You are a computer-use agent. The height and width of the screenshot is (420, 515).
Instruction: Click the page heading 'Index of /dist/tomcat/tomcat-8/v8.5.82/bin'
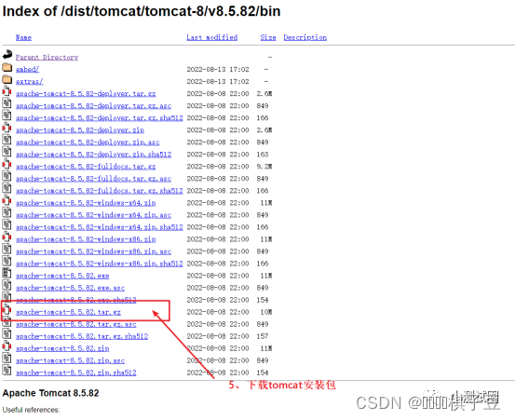pyautogui.click(x=142, y=11)
